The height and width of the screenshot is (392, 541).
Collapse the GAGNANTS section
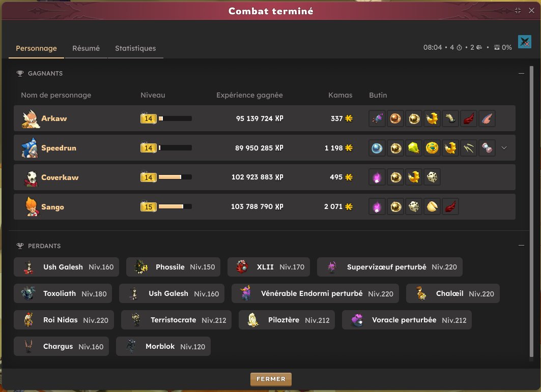(521, 73)
